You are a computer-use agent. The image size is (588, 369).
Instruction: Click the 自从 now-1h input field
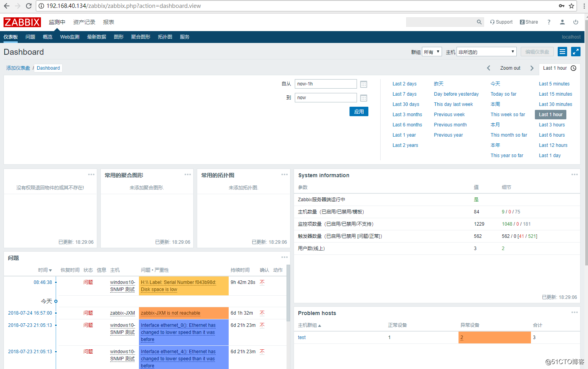325,84
